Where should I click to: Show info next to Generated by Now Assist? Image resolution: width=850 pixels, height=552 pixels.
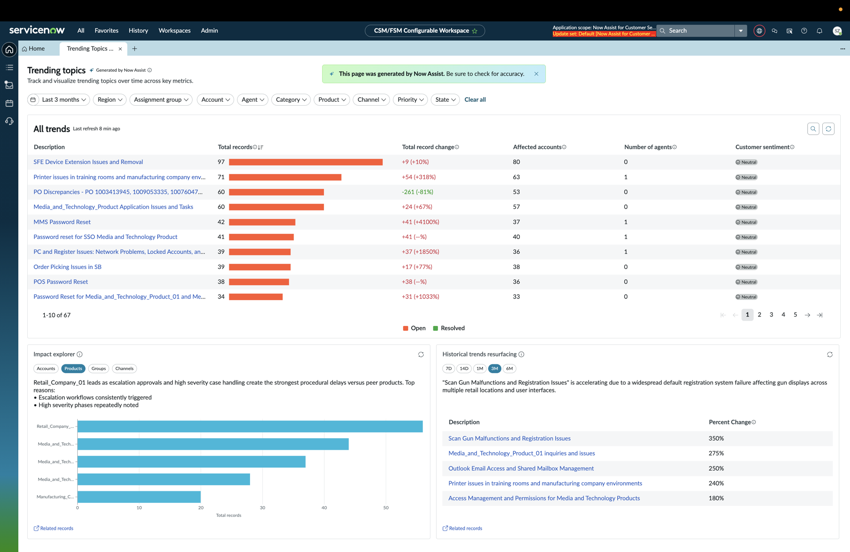(x=150, y=70)
